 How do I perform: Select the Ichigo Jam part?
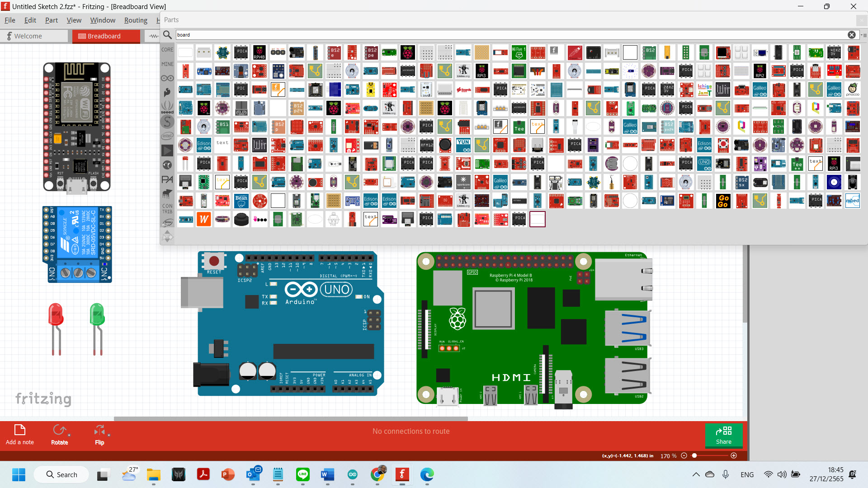click(704, 89)
